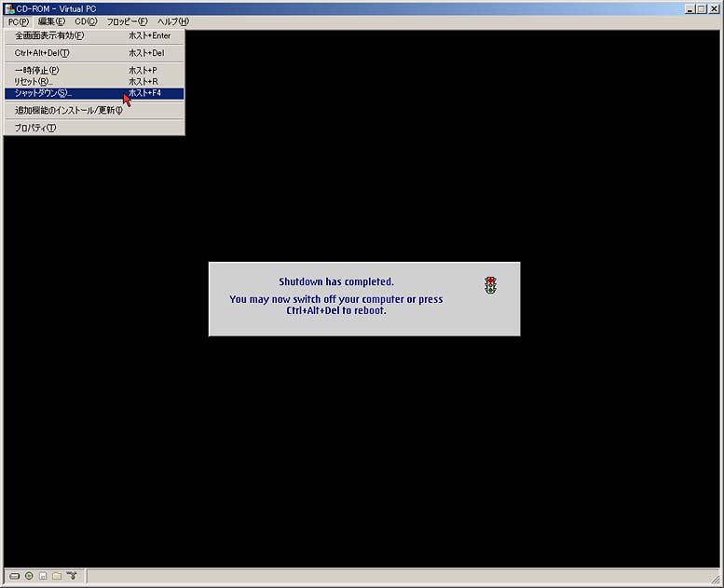Screen dimensions: 724x588
Task: Open the ヘルプ(H) menu
Action: tap(173, 21)
